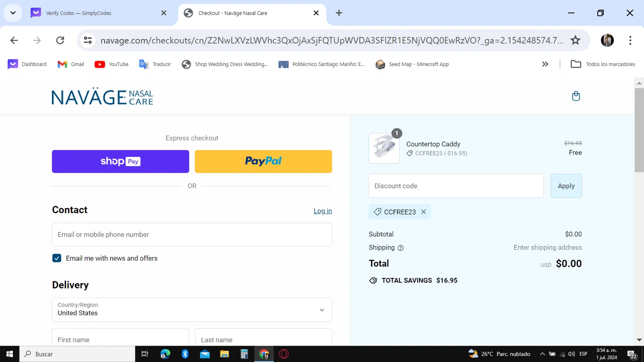Show more bookmarks with the chevron

(x=545, y=64)
